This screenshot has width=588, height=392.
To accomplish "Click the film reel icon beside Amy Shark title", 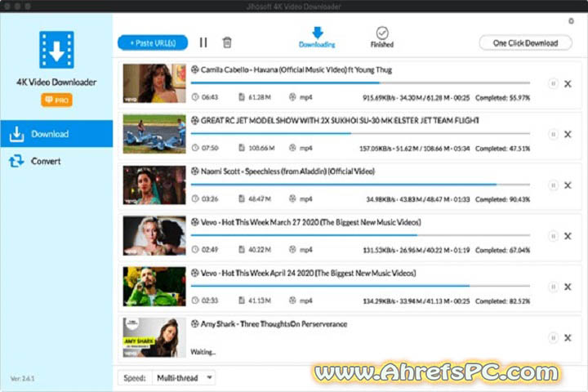I will tap(194, 323).
